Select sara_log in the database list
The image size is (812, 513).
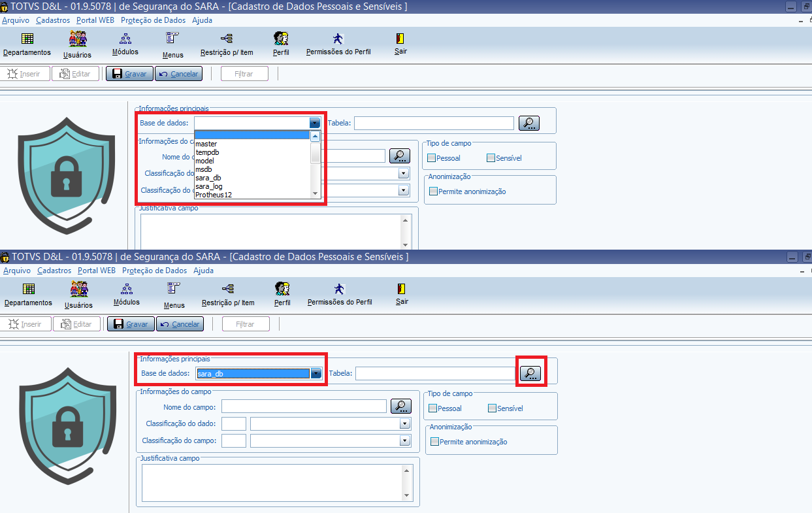click(x=252, y=186)
